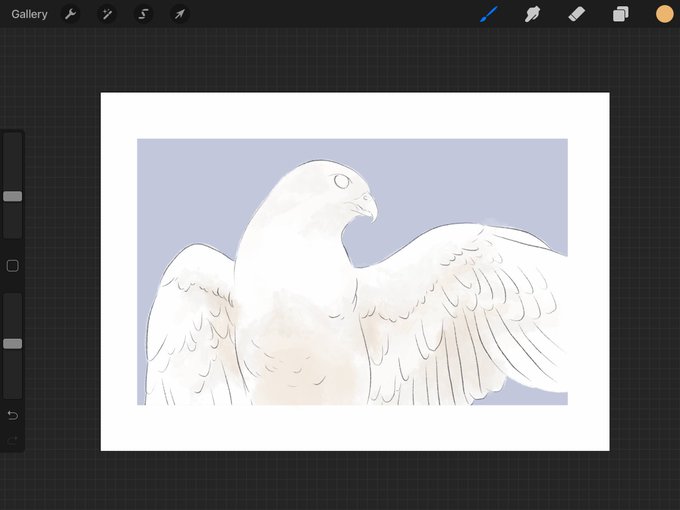Image resolution: width=680 pixels, height=510 pixels.
Task: Activate the Transform arrow tool
Action: coord(180,14)
